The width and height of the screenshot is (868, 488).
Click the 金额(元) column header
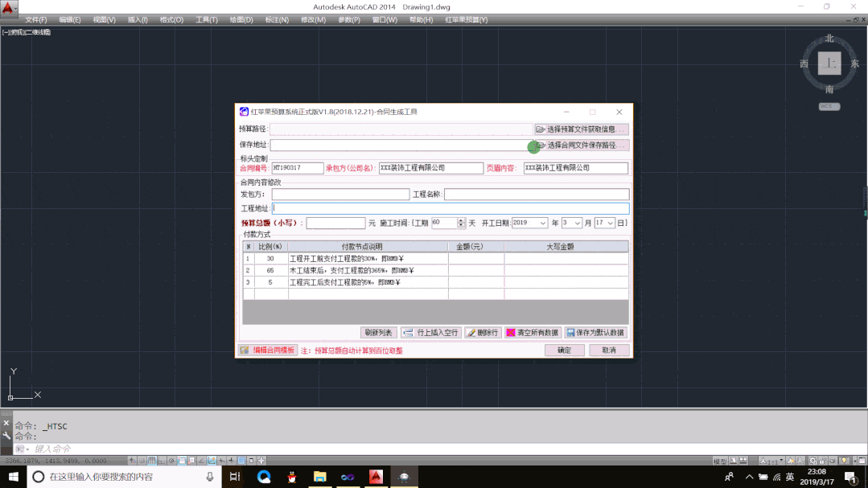pyautogui.click(x=476, y=247)
